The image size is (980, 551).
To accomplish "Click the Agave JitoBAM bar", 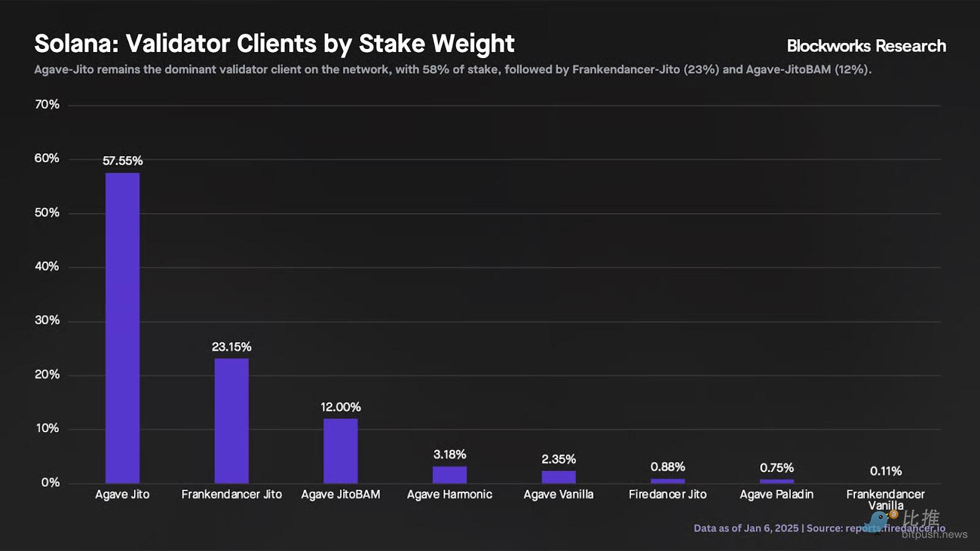I will click(341, 451).
